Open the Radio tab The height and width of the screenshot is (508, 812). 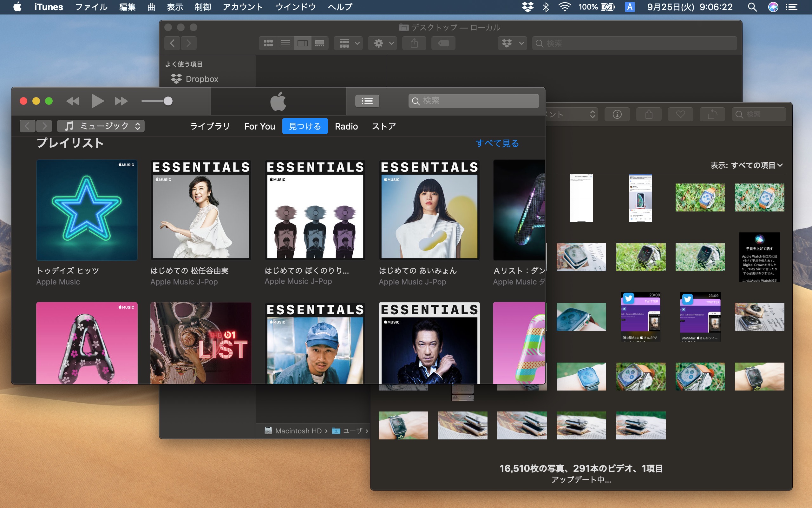[x=346, y=126]
